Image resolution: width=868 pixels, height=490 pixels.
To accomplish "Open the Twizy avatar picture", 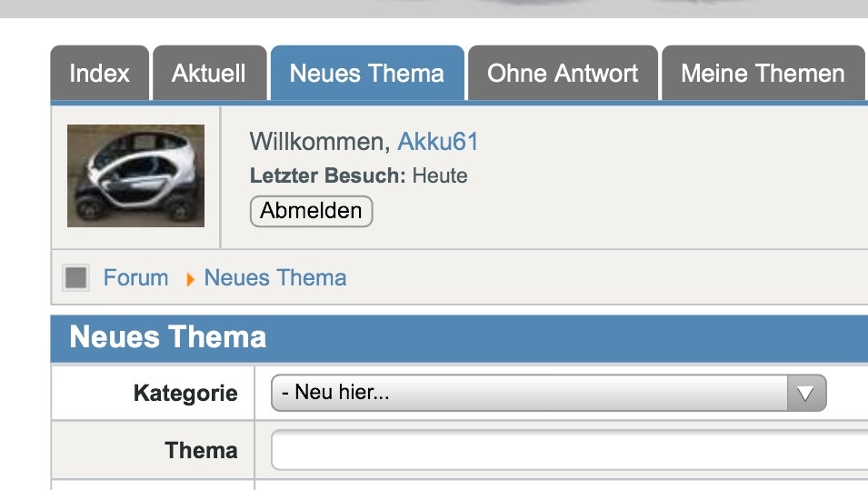I will coord(135,175).
